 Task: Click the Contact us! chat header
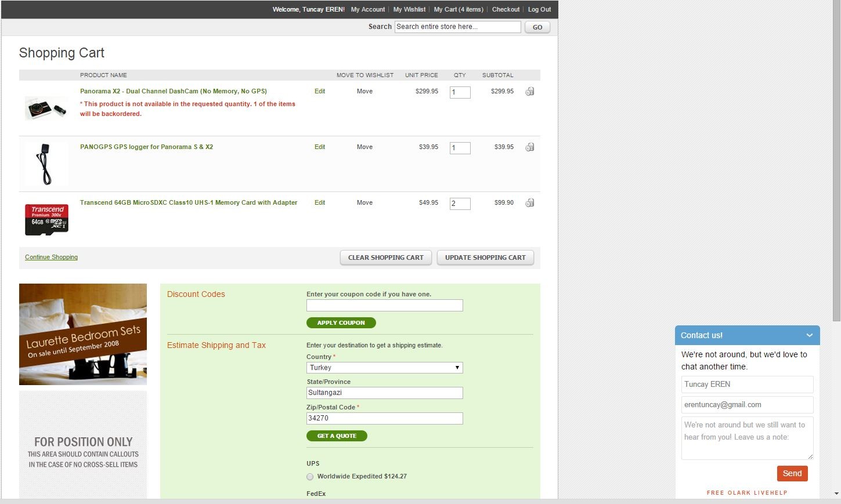[x=747, y=335]
